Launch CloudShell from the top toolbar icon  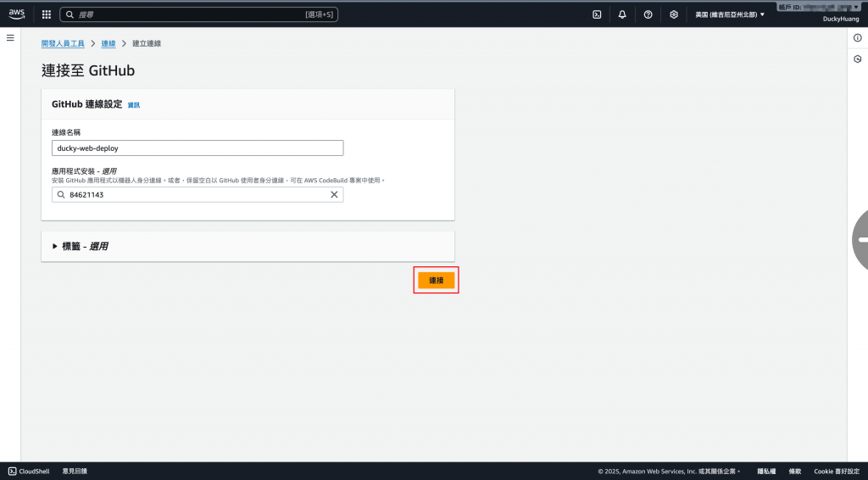point(597,14)
